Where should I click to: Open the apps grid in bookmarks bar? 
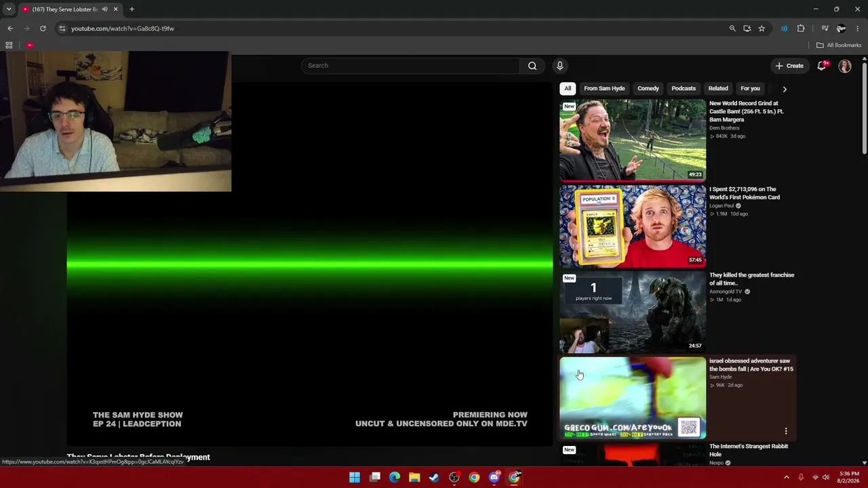pos(9,45)
